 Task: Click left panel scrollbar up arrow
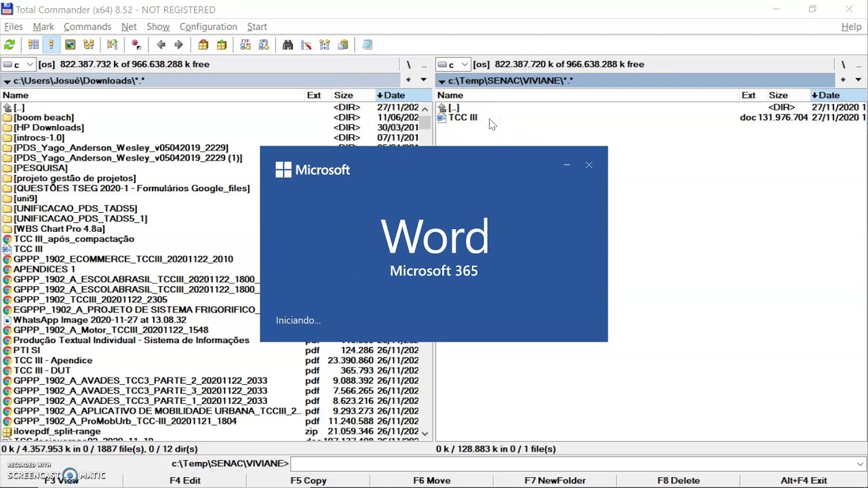[425, 108]
